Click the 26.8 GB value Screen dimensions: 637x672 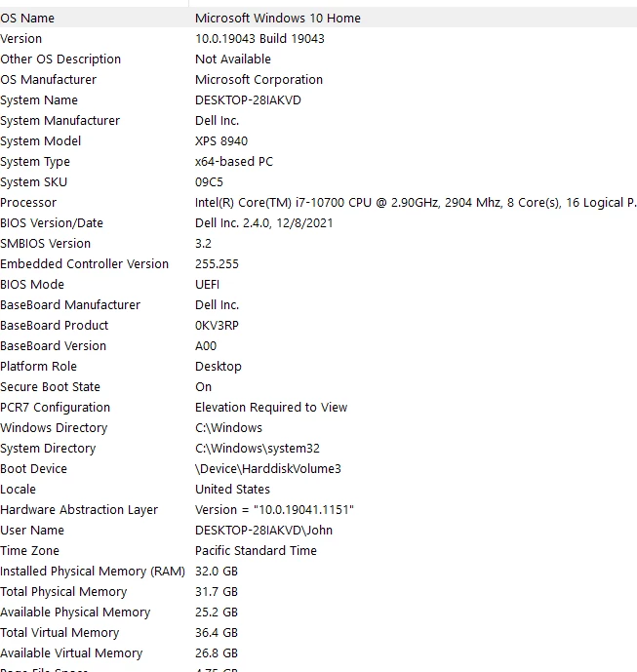217,653
